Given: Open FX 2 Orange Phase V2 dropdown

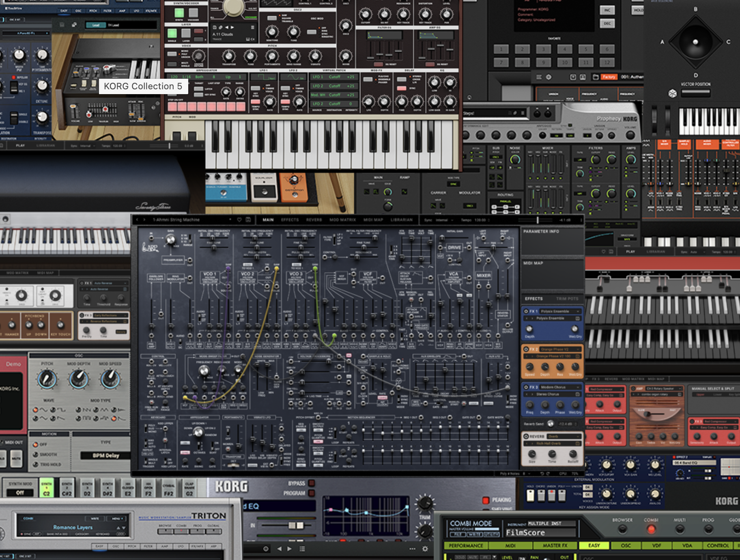Looking at the screenshot, I should coord(560,349).
